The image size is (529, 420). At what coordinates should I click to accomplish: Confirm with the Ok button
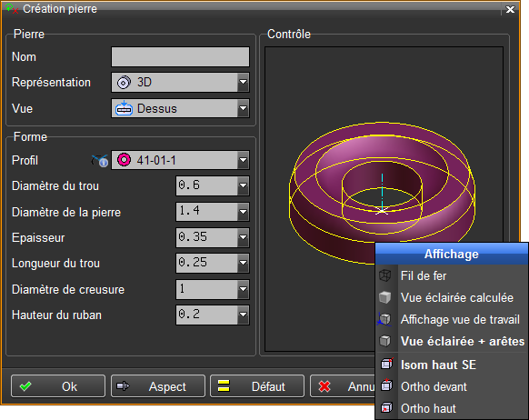click(x=58, y=386)
